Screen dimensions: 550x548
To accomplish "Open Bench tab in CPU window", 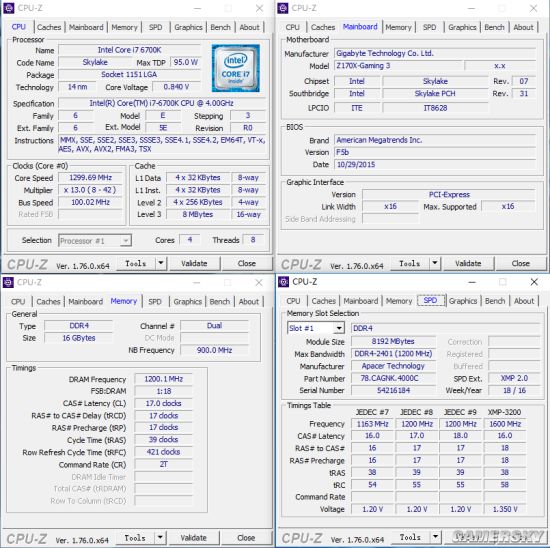I will point(221,27).
